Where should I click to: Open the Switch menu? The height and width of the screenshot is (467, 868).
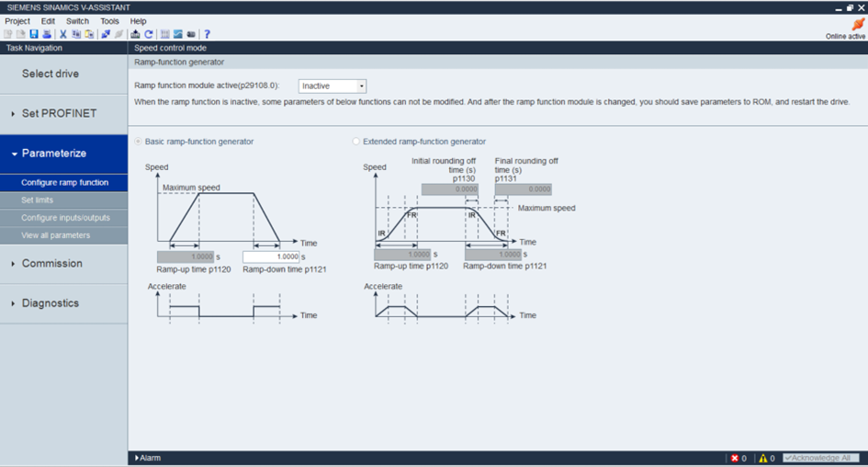click(x=77, y=21)
